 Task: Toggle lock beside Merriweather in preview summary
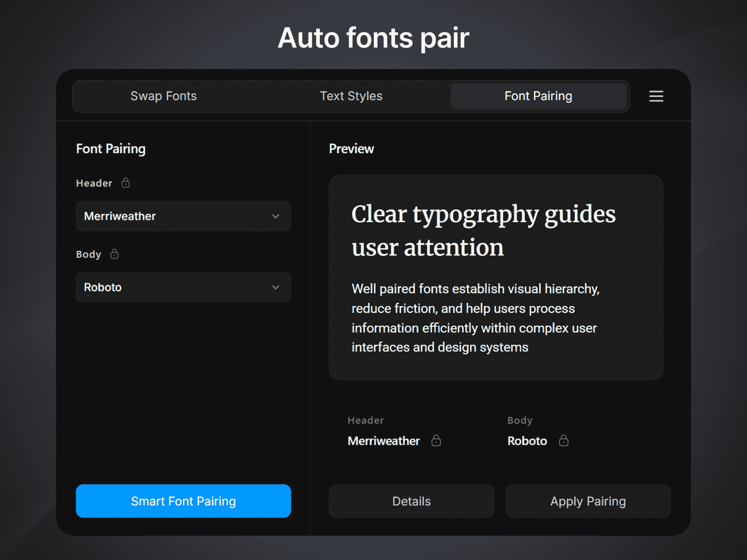[436, 441]
